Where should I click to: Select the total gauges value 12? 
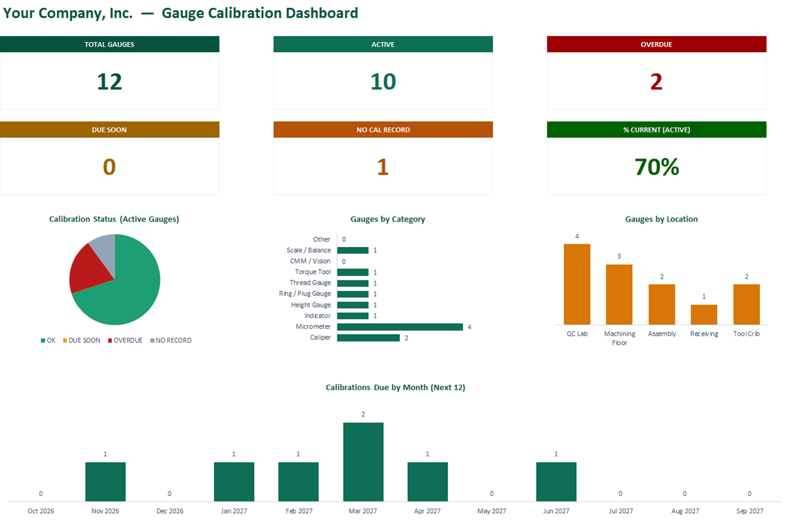pos(109,82)
